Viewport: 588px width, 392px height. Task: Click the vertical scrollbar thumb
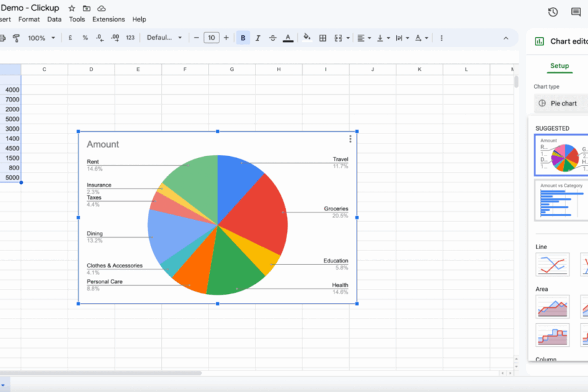point(516,82)
